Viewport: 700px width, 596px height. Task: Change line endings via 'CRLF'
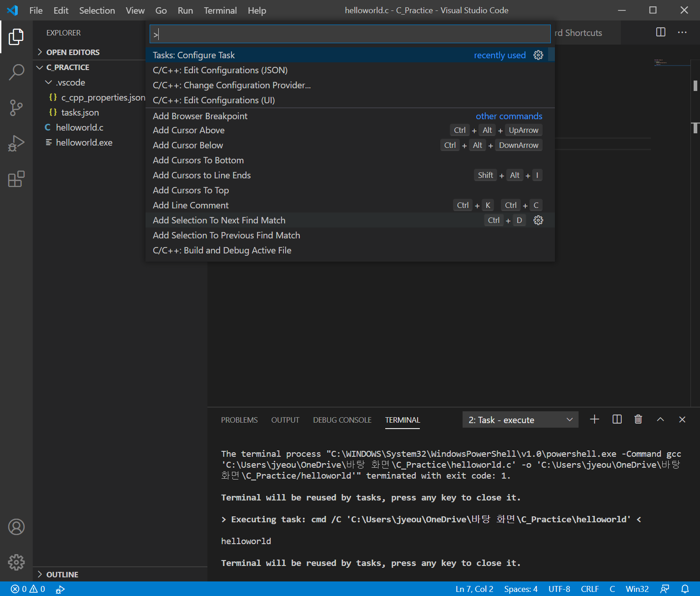(589, 589)
